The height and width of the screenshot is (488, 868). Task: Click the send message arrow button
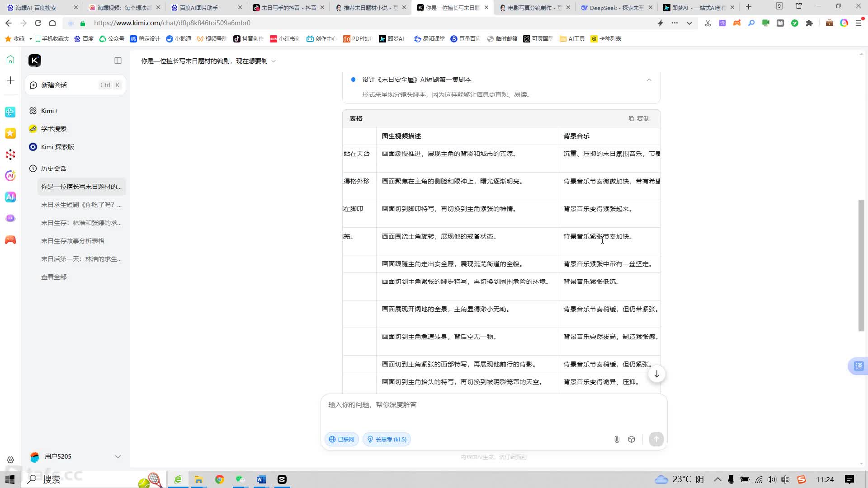coord(656,439)
